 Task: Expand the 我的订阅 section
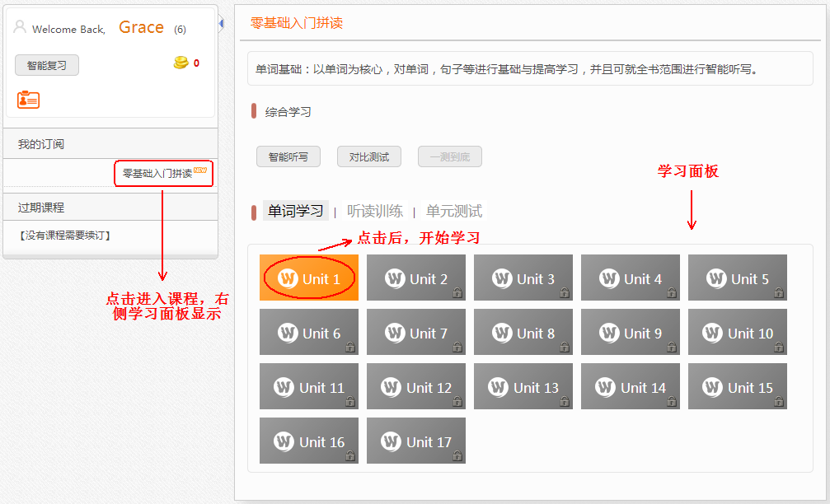41,144
